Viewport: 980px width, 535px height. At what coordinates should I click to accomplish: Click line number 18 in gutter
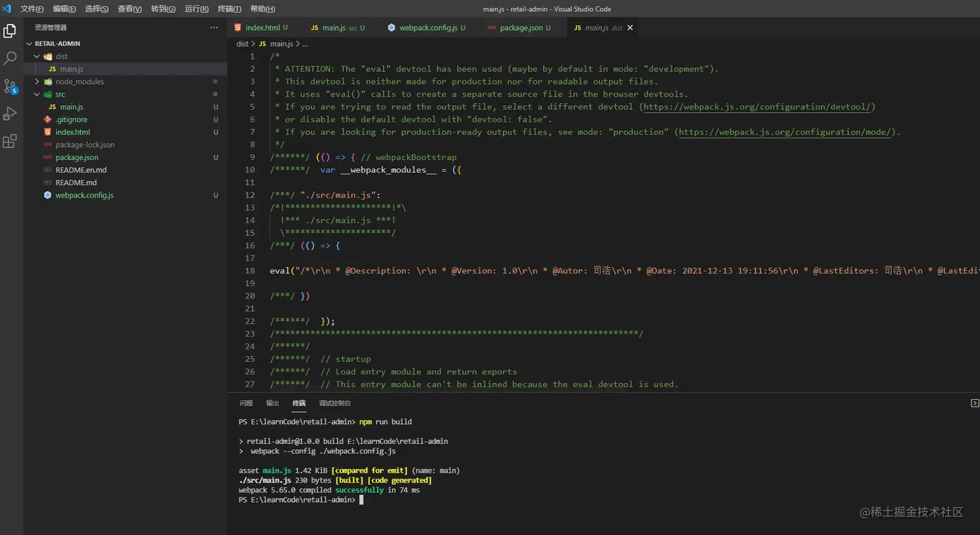[x=250, y=271]
